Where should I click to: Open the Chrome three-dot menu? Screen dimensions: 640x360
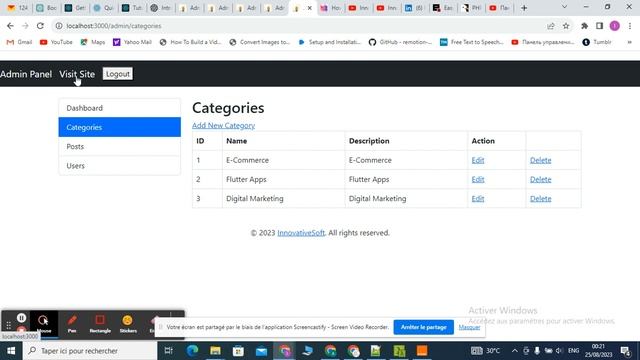630,26
